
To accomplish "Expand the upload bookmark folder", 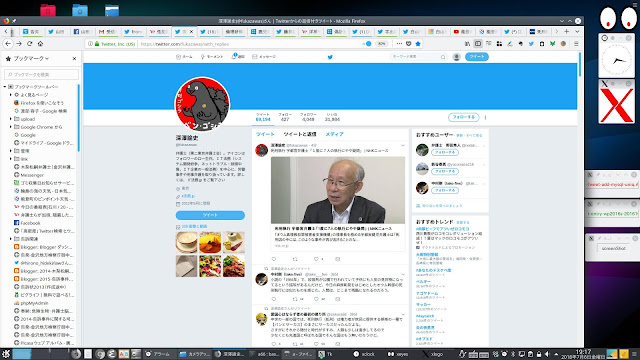I will (x=11, y=119).
